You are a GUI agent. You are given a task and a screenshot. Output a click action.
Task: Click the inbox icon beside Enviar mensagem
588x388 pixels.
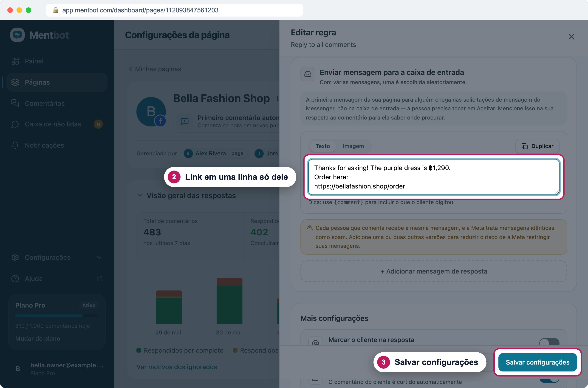click(308, 74)
